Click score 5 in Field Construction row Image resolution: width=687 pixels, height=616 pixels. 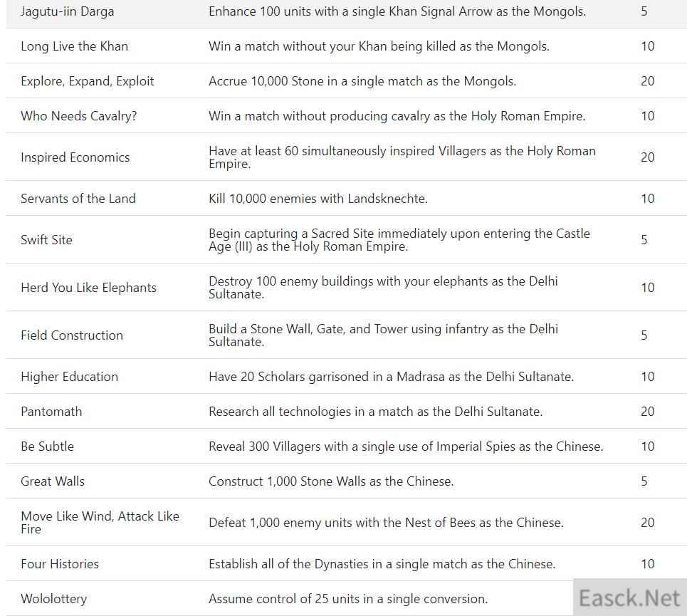644,335
